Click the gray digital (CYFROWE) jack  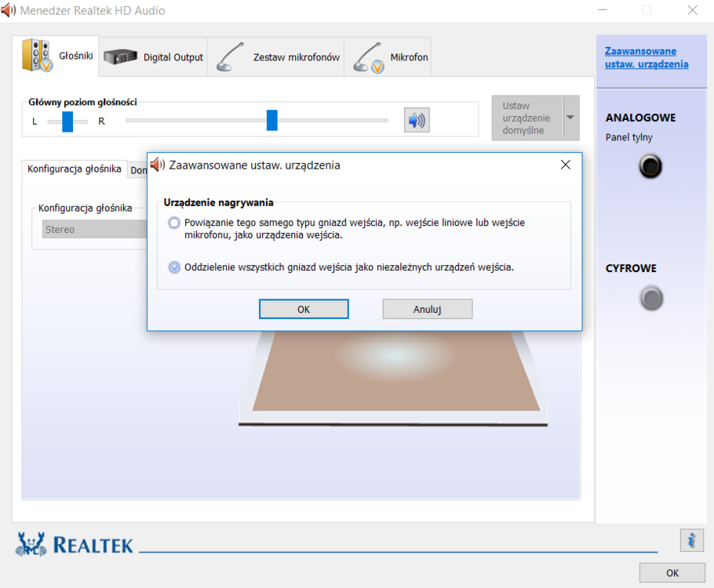[651, 299]
